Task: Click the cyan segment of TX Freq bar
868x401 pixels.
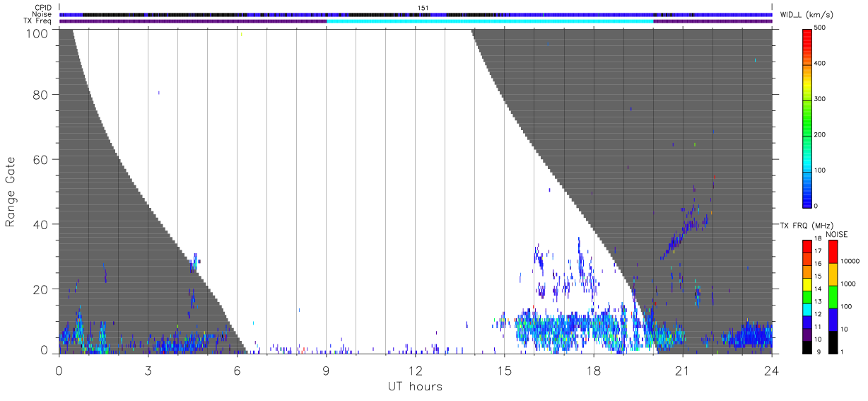Action: pyautogui.click(x=490, y=21)
